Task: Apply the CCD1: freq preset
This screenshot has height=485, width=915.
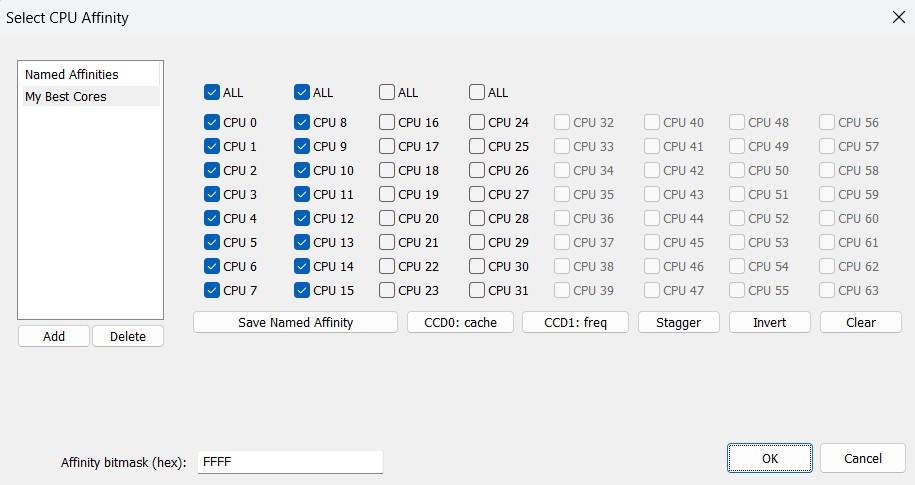Action: point(575,322)
